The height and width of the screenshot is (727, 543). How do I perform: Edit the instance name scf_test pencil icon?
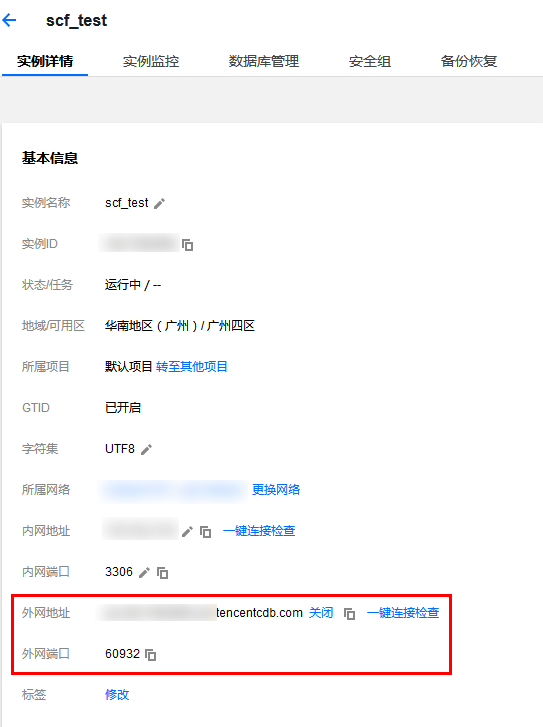point(160,204)
